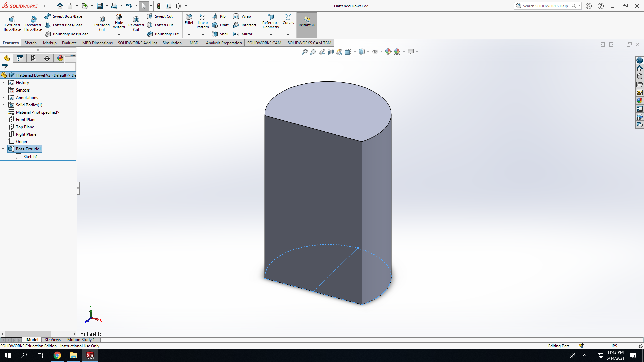Open Chrome from the taskbar
The height and width of the screenshot is (362, 644).
pos(57,355)
